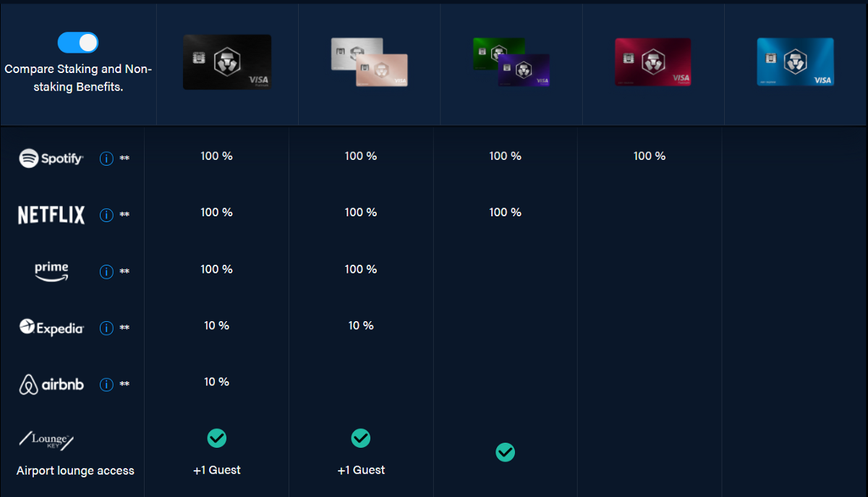Image resolution: width=868 pixels, height=497 pixels.
Task: Select the black Obsidian Visa card
Action: coord(227,62)
